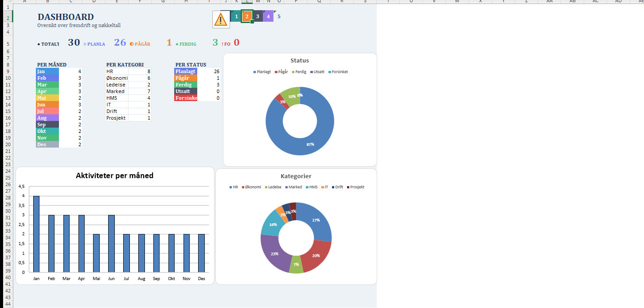The image size is (644, 308).
Task: Select the purple cell numbered 4
Action: pyautogui.click(x=268, y=17)
